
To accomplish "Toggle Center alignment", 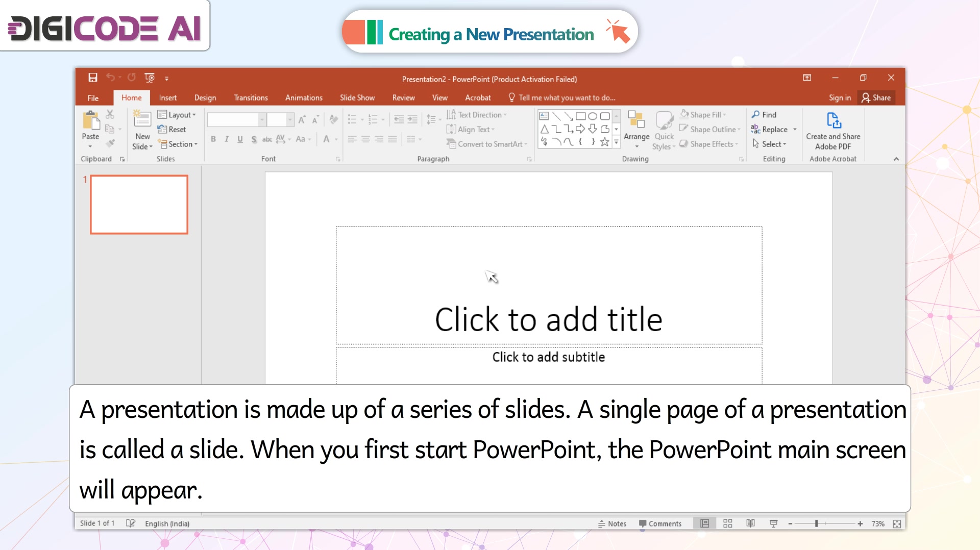I will click(x=365, y=139).
